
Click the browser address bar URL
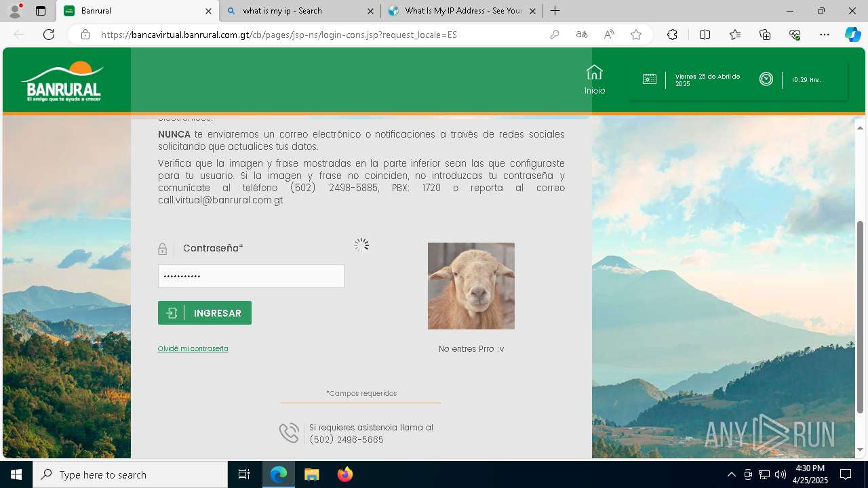[x=279, y=35]
